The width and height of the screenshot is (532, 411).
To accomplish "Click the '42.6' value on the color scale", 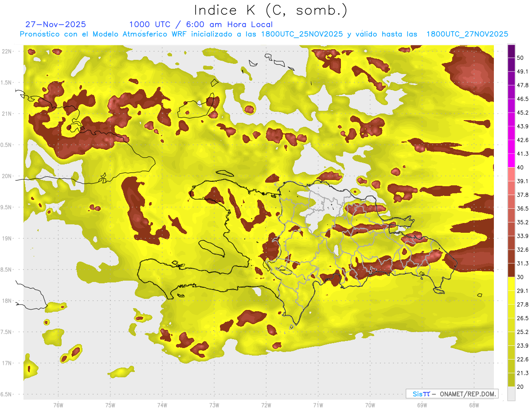I will click(523, 140).
